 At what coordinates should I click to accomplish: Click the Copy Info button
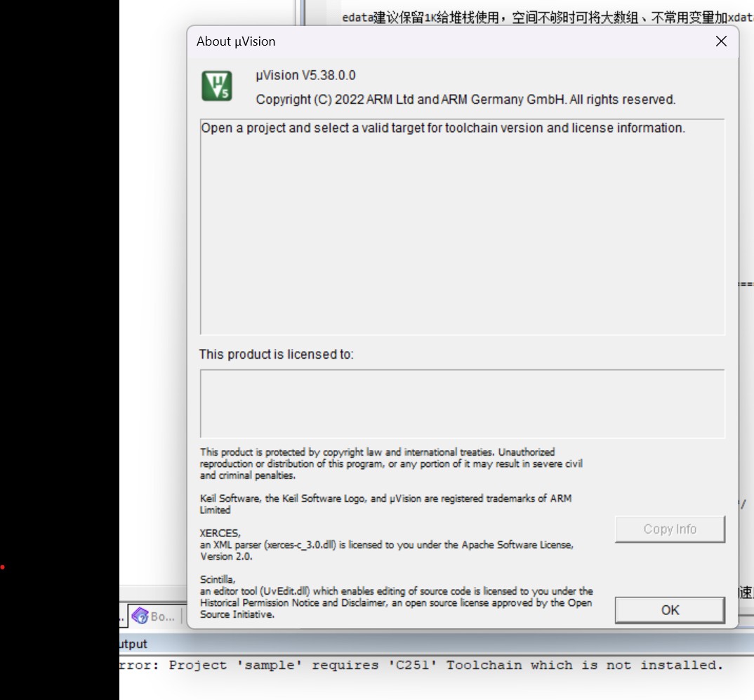pyautogui.click(x=669, y=529)
